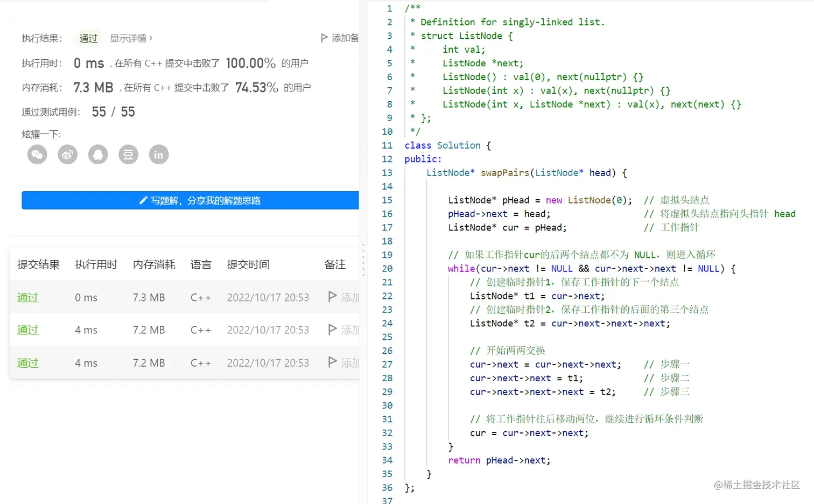The height and width of the screenshot is (504, 814).
Task: Click the note flag in the 0 ms row
Action: pyautogui.click(x=332, y=297)
